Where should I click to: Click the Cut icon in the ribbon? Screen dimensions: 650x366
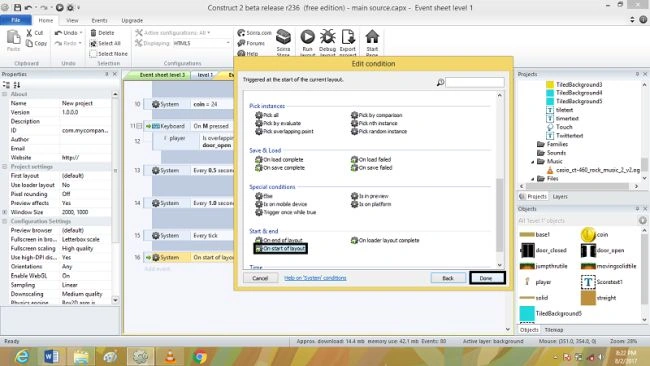[x=29, y=33]
